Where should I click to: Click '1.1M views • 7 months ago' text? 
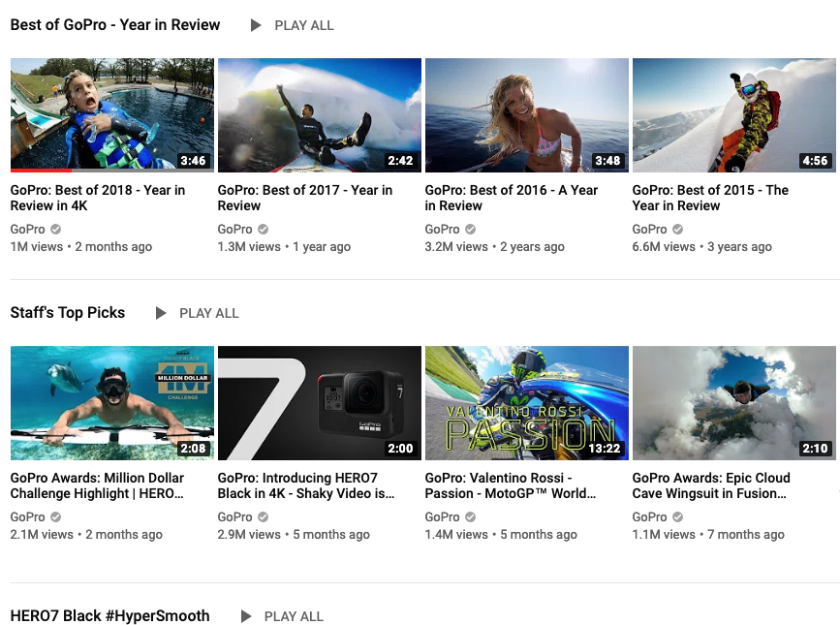pyautogui.click(x=708, y=535)
